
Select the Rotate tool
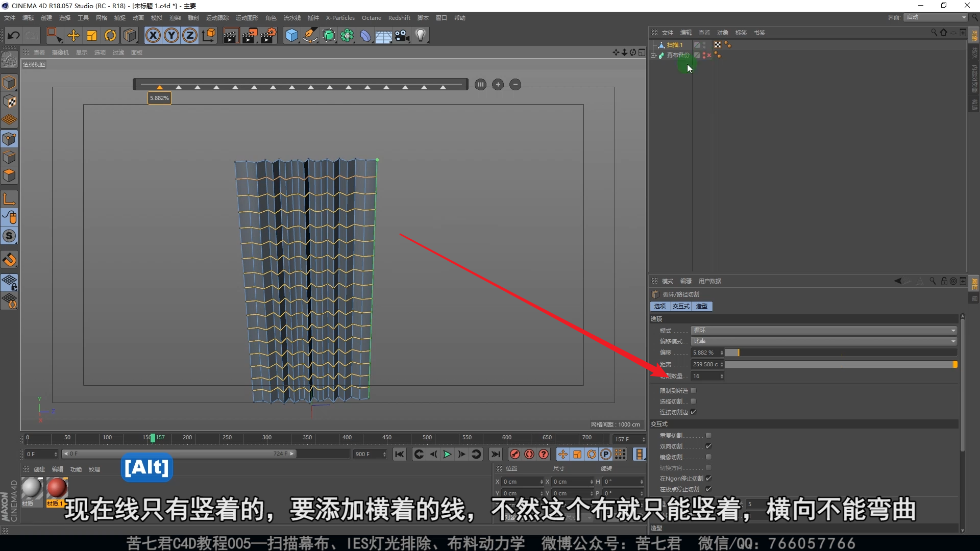(x=110, y=35)
